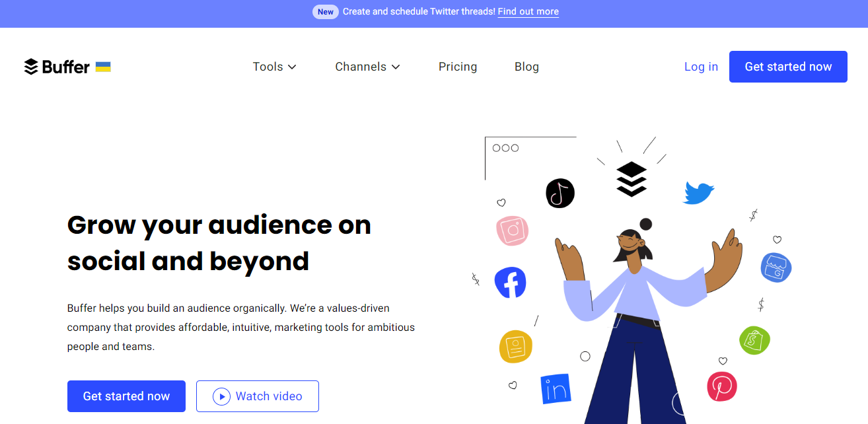868x424 pixels.
Task: Click the pink Instagram icon
Action: coord(512,231)
